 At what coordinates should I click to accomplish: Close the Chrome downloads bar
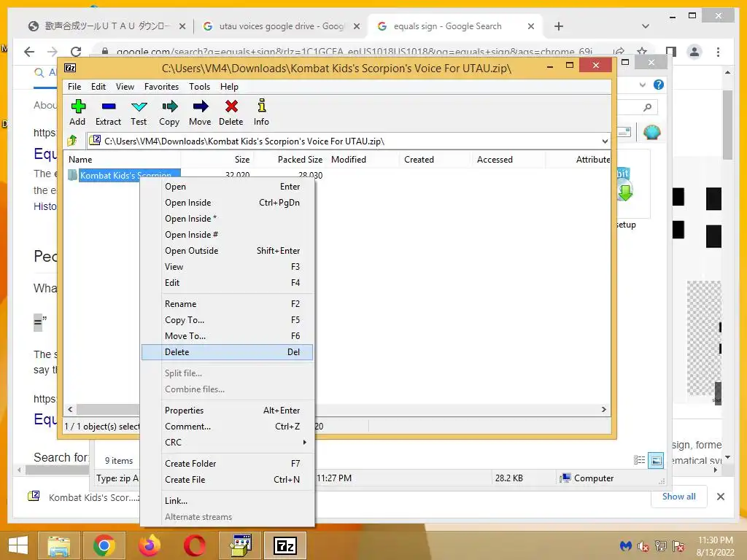pos(720,497)
